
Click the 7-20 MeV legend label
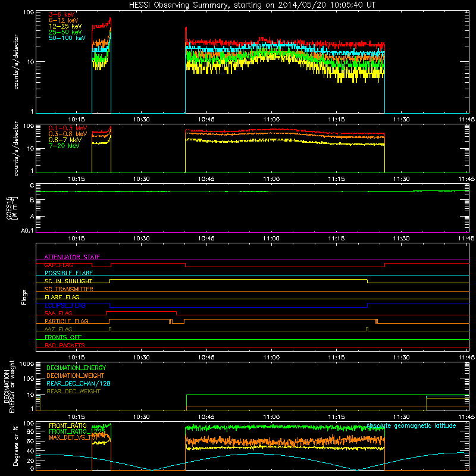[64, 146]
